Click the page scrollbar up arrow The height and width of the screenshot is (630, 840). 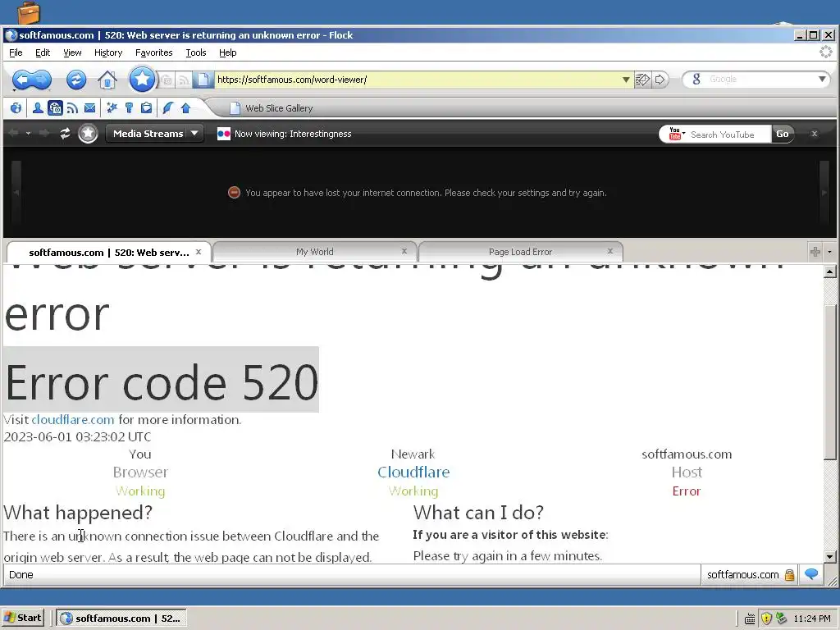[829, 272]
